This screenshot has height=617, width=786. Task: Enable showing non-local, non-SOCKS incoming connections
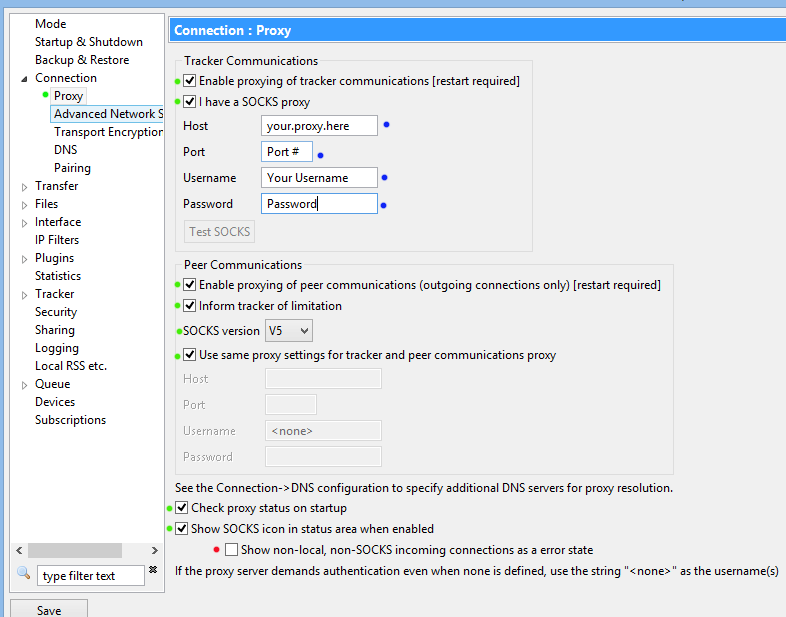pos(232,550)
